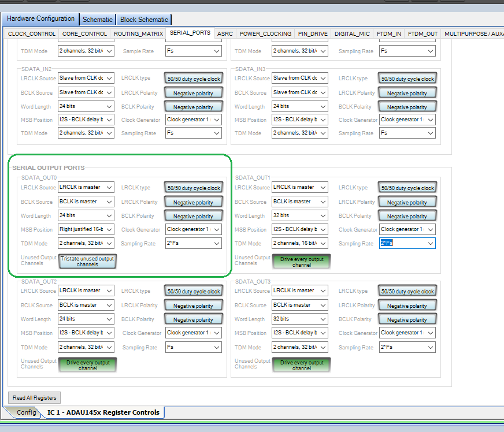Toggle SDATA_IN3 LRCLK Polarity button
The height and width of the screenshot is (432, 504).
(407, 93)
